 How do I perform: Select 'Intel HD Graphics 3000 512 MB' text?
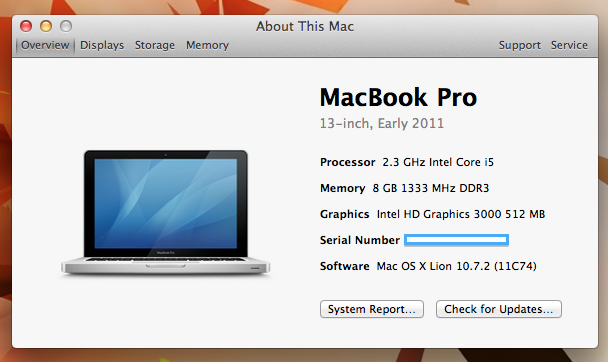461,214
